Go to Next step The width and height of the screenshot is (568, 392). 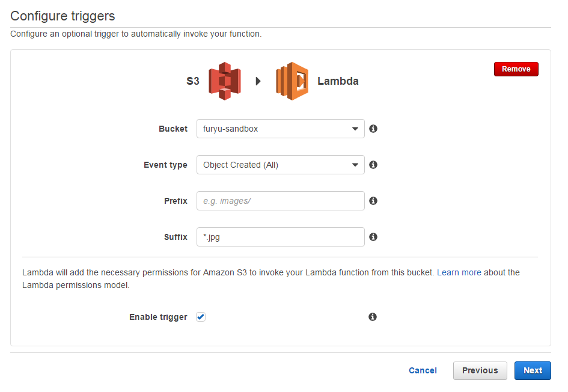(x=533, y=370)
